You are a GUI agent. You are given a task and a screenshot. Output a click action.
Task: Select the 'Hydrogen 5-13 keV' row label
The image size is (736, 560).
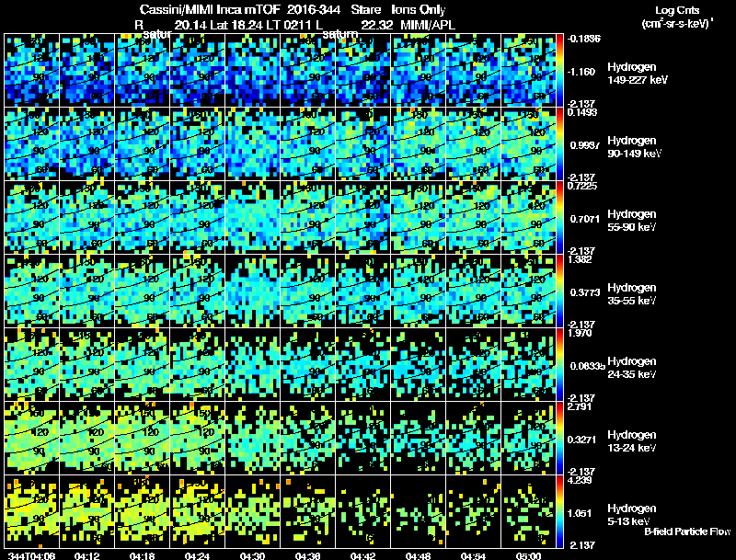point(632,515)
